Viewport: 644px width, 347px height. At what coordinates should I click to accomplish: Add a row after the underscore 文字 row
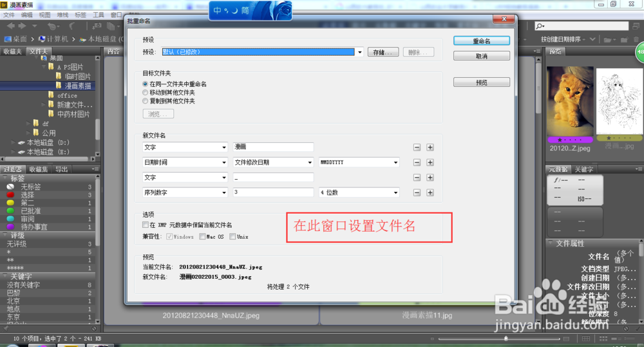click(x=430, y=178)
